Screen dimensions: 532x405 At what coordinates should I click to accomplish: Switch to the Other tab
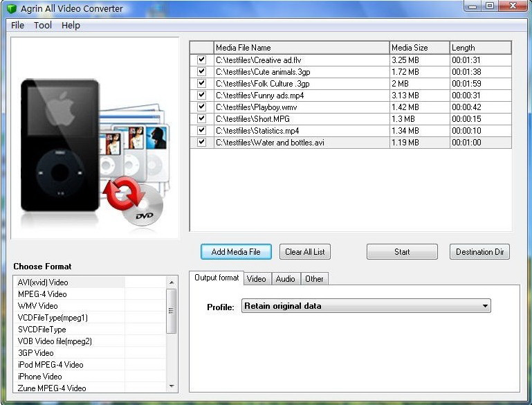tap(314, 279)
